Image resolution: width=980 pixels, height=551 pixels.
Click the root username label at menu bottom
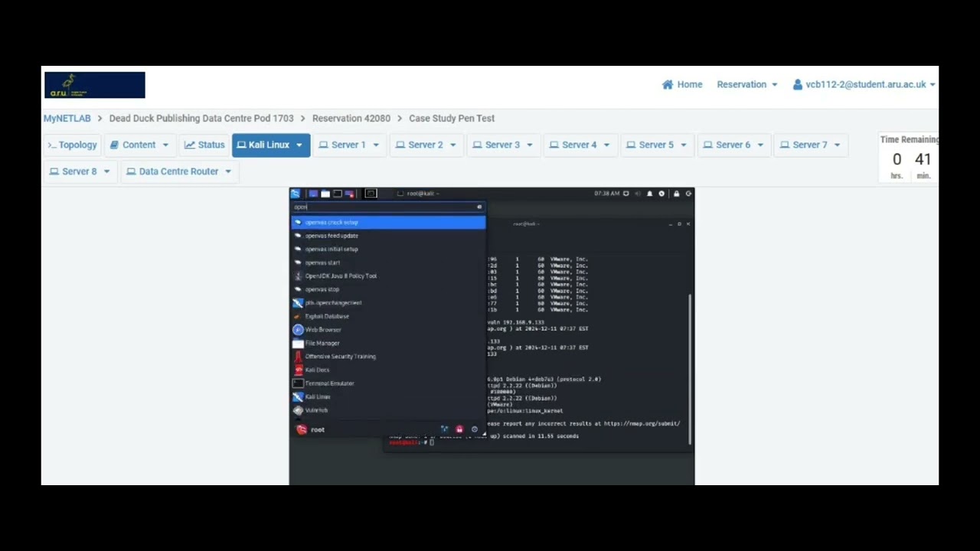pyautogui.click(x=318, y=430)
